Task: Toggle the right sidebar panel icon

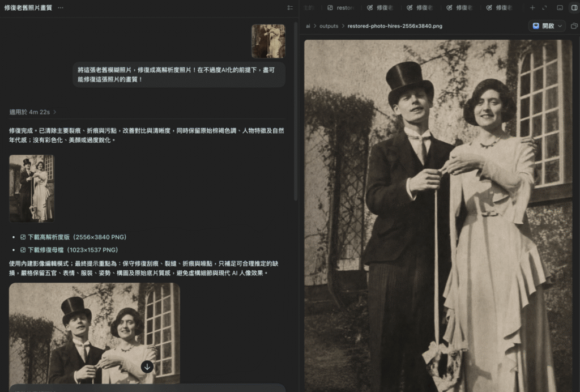Action: pos(574,8)
